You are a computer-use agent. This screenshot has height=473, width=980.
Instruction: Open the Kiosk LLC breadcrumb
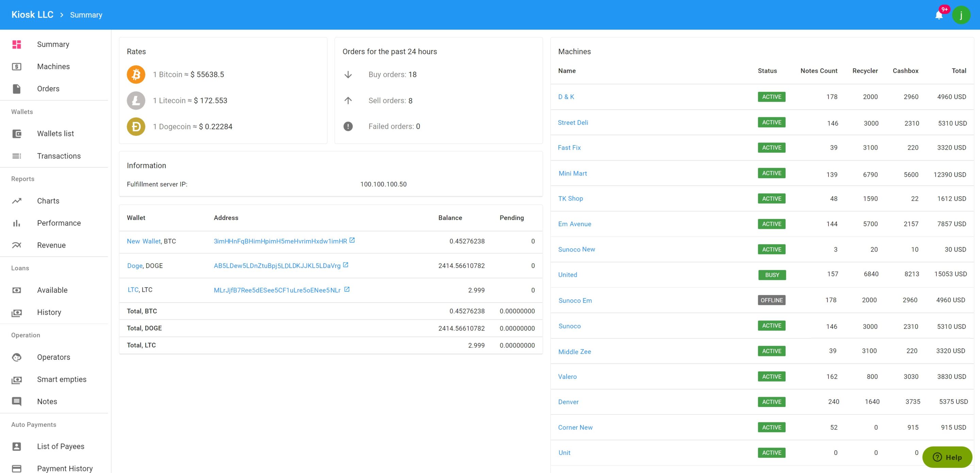(32, 14)
